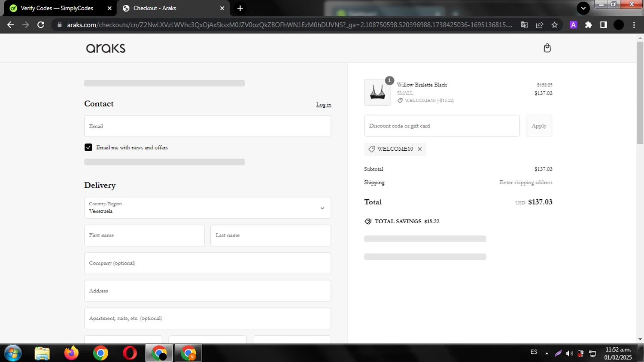Click the translate page icon
Image resolution: width=644 pixels, height=362 pixels.
(524, 25)
